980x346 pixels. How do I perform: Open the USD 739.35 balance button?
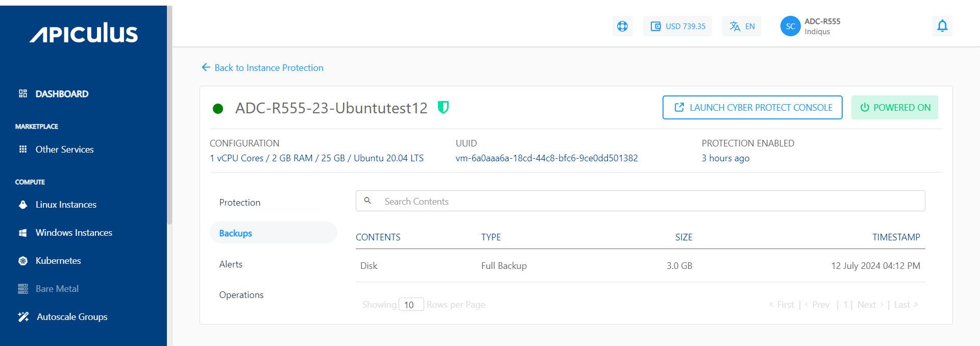point(677,26)
